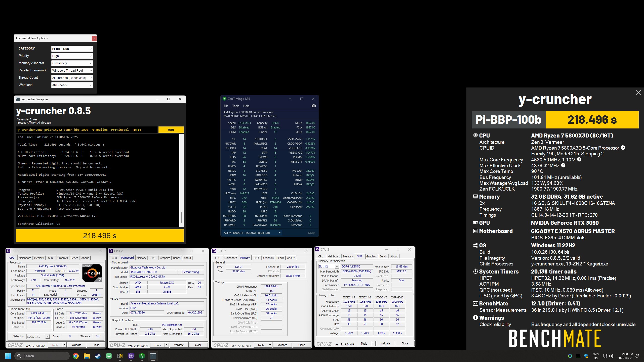Open the ZenTimings DIMM selector A2: F4-4000C16-16GTZNA

tap(252, 233)
